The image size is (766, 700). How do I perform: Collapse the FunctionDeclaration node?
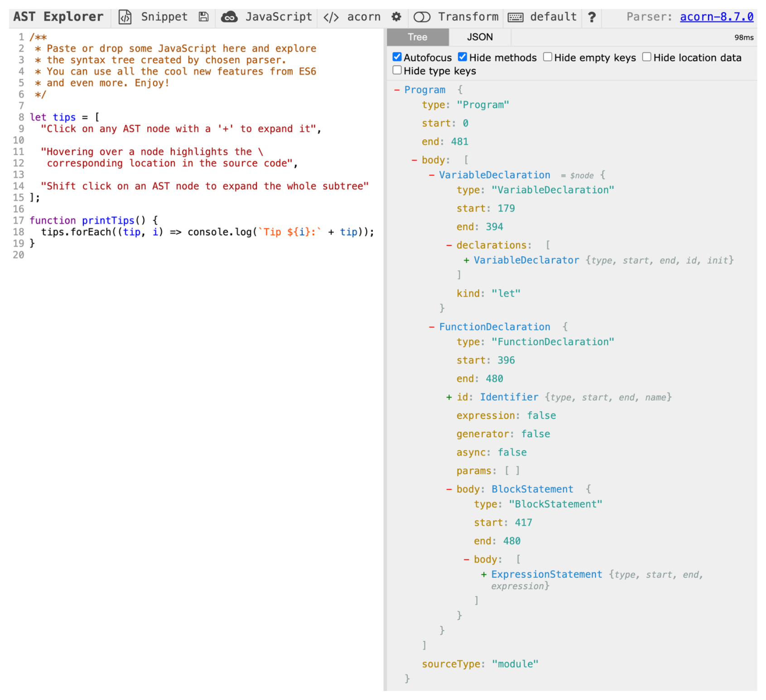tap(432, 327)
